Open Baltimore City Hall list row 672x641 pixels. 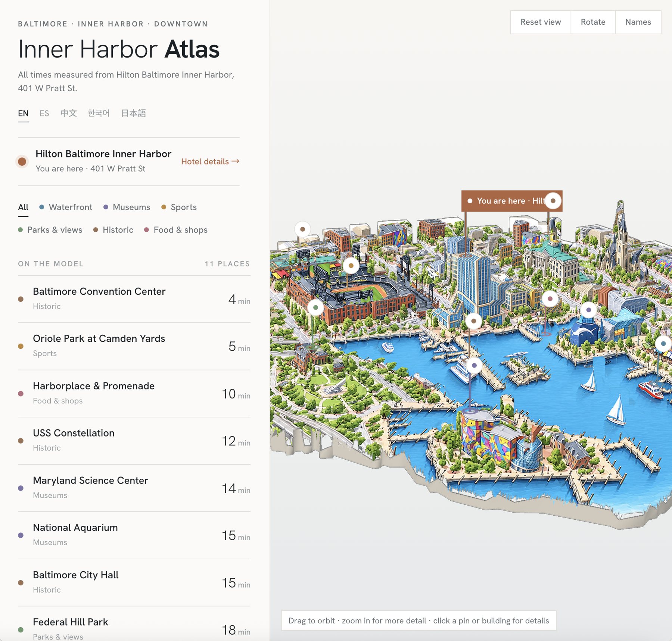pos(134,583)
